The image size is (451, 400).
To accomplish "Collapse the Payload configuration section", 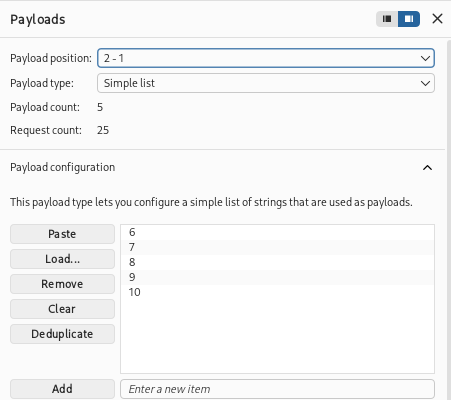I will 427,167.
